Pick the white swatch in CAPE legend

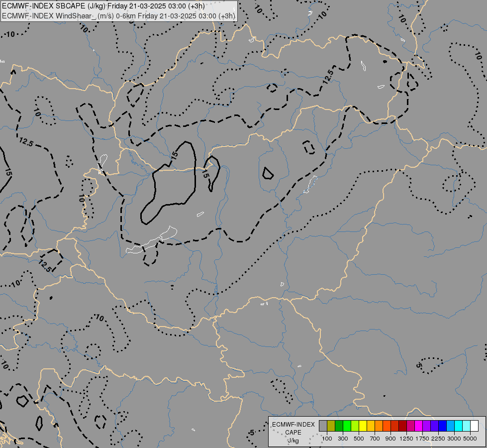click(x=474, y=426)
